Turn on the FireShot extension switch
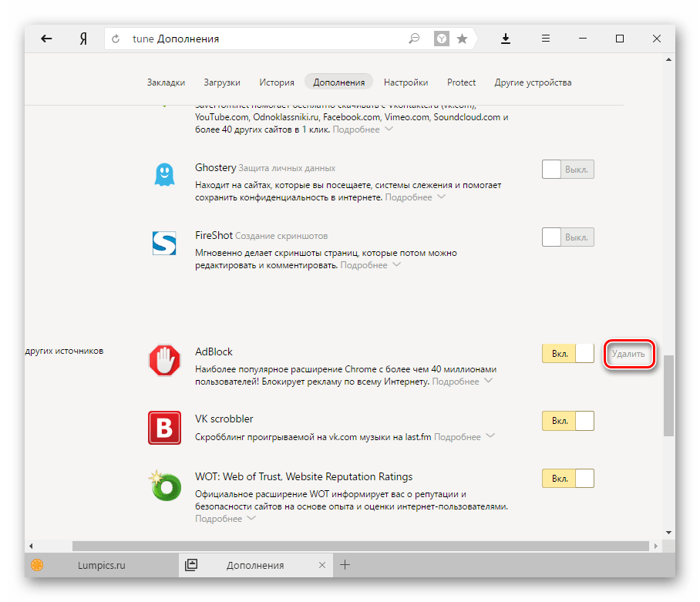 pyautogui.click(x=568, y=237)
